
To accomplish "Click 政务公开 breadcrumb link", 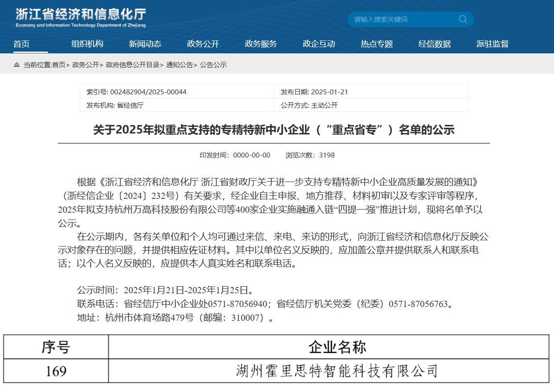I will [86, 65].
